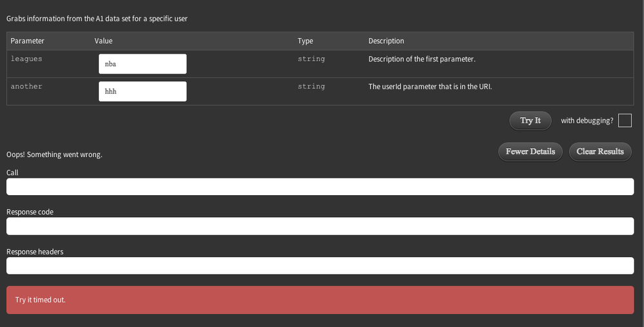Click the Type column header

[x=305, y=41]
